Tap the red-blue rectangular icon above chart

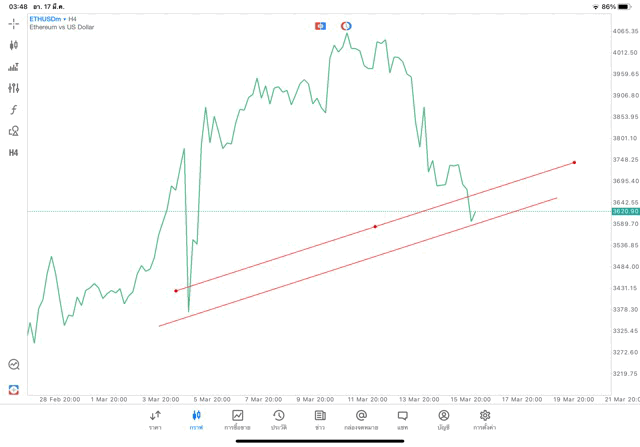[x=320, y=25]
